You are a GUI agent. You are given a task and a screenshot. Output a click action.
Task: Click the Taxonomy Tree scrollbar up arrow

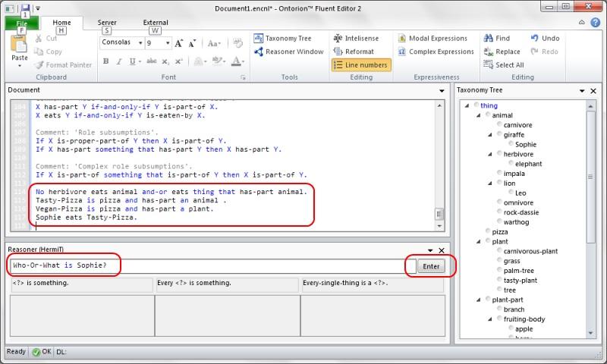pyautogui.click(x=591, y=105)
